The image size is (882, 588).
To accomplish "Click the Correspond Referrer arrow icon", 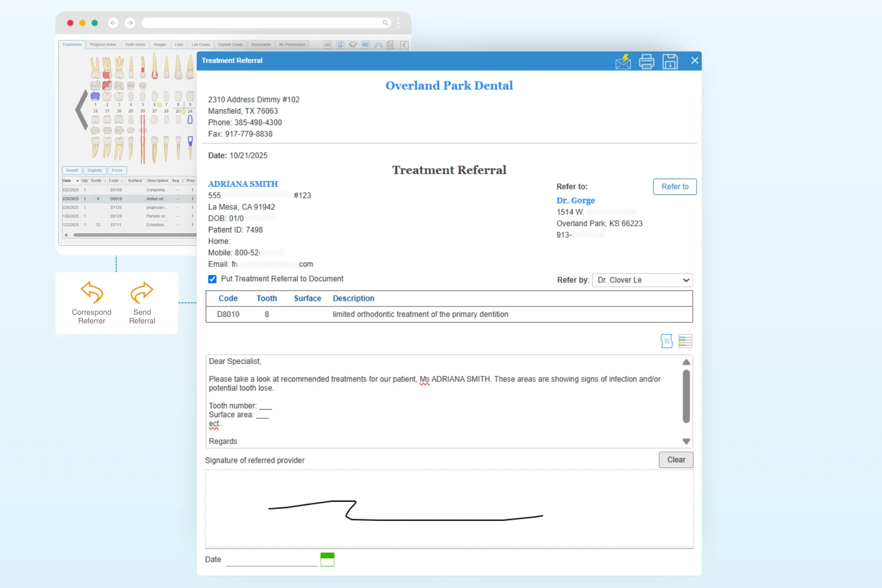I will point(92,292).
